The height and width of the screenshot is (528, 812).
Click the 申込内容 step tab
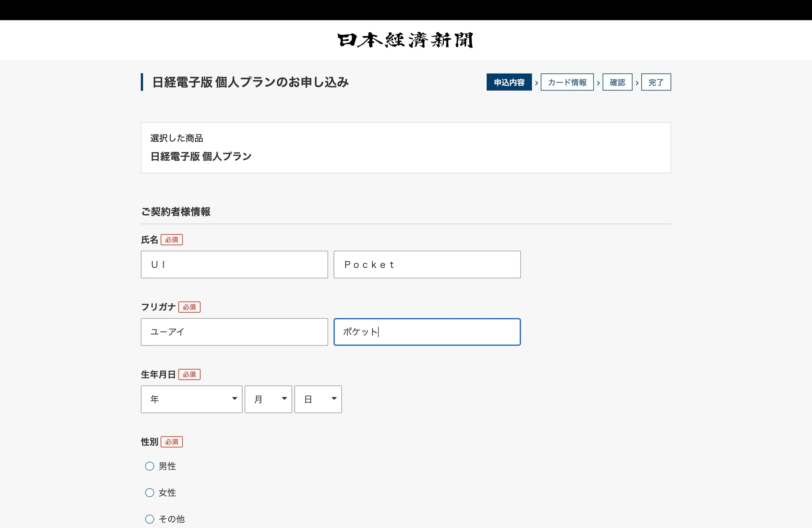(509, 82)
